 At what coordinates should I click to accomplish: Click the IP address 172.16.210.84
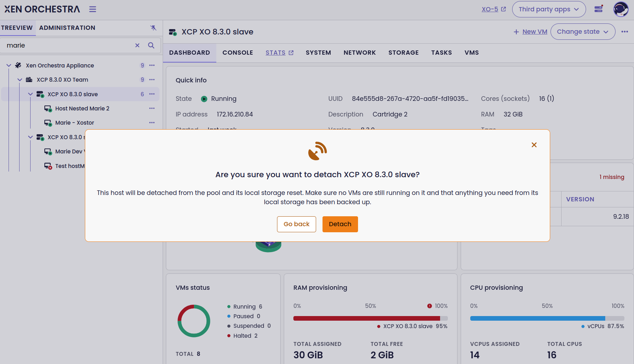[235, 114]
